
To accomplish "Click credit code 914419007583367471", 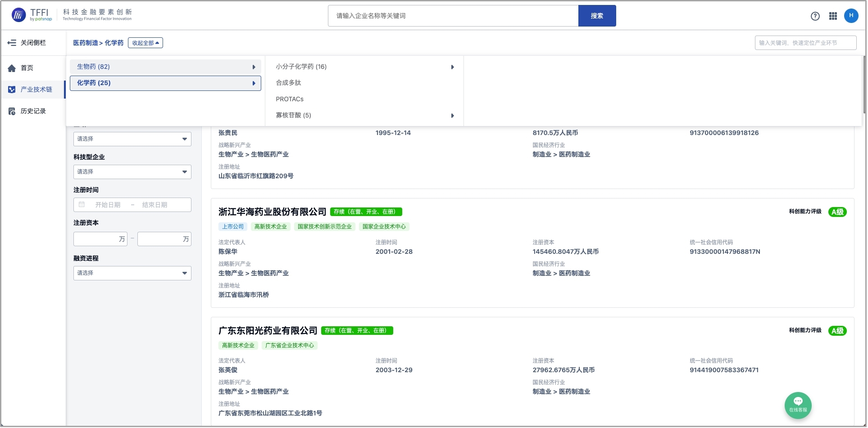I will coord(724,370).
